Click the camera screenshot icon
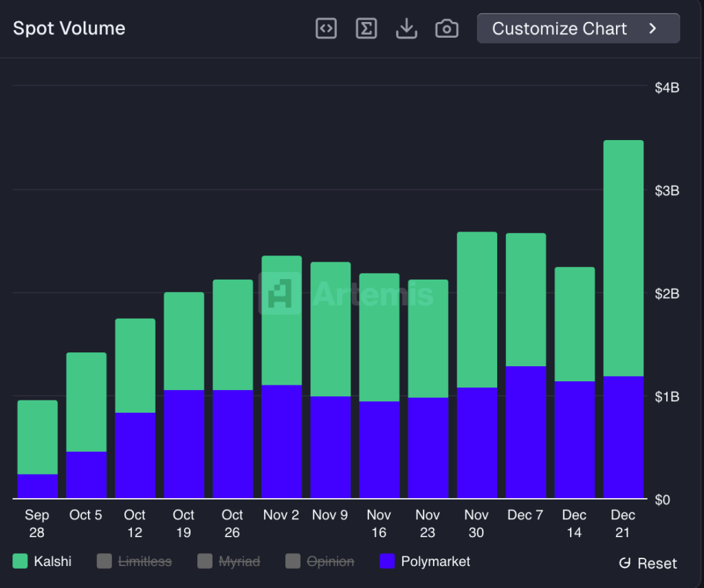 pyautogui.click(x=446, y=28)
